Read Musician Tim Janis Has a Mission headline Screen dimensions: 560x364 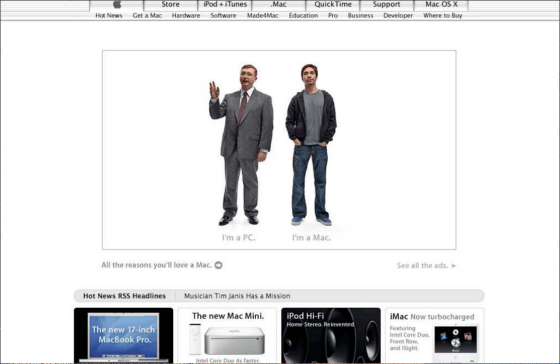click(x=237, y=296)
